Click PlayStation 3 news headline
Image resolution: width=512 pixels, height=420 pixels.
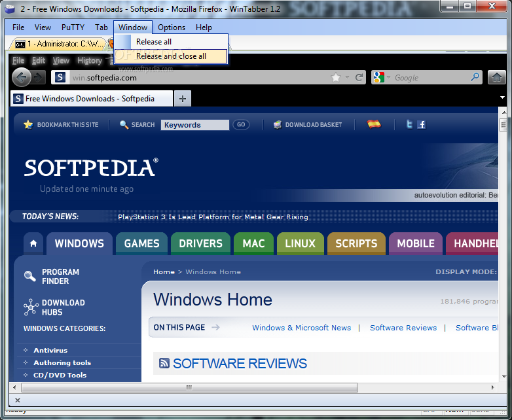pos(213,217)
